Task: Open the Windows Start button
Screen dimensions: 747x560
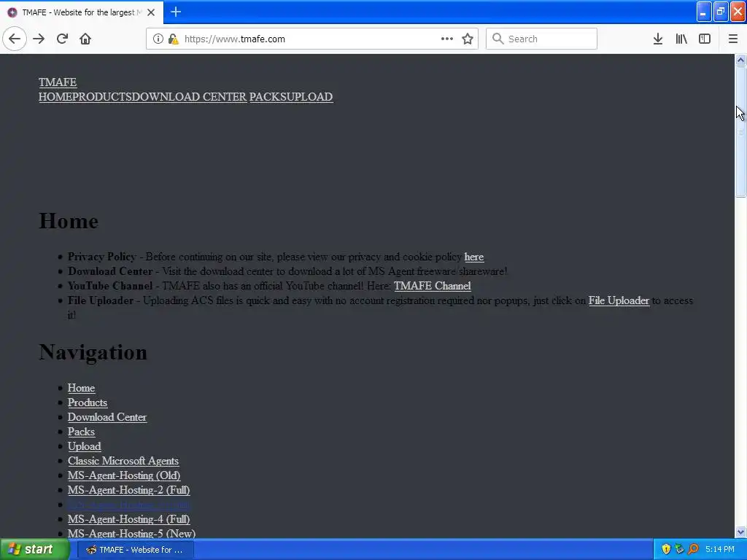Action: pyautogui.click(x=35, y=550)
